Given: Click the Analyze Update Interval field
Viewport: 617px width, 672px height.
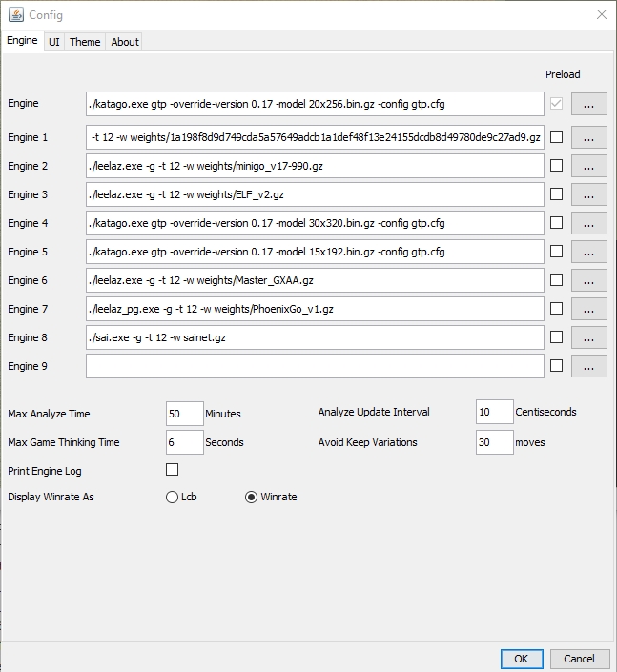Looking at the screenshot, I should (x=494, y=413).
